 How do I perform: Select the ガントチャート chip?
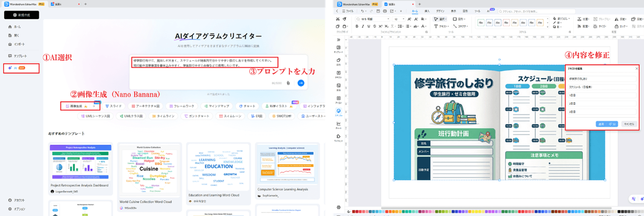pos(196,116)
